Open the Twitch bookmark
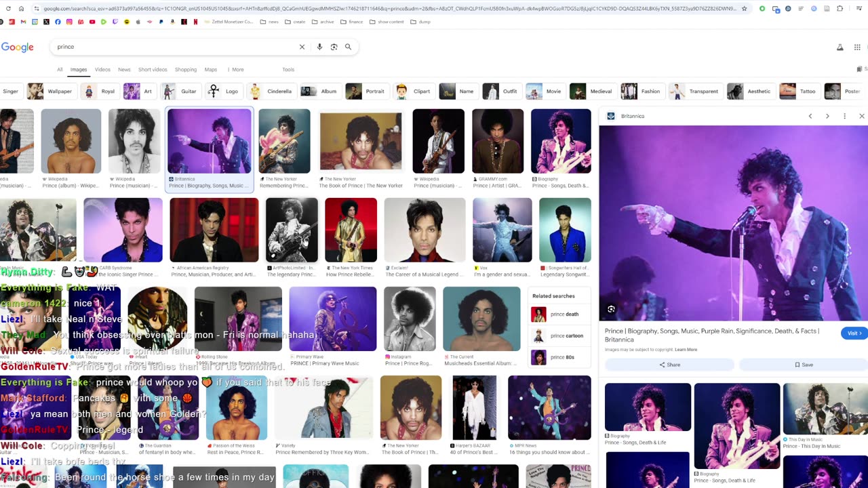Screen dimensions: 868x488 [x=115, y=22]
